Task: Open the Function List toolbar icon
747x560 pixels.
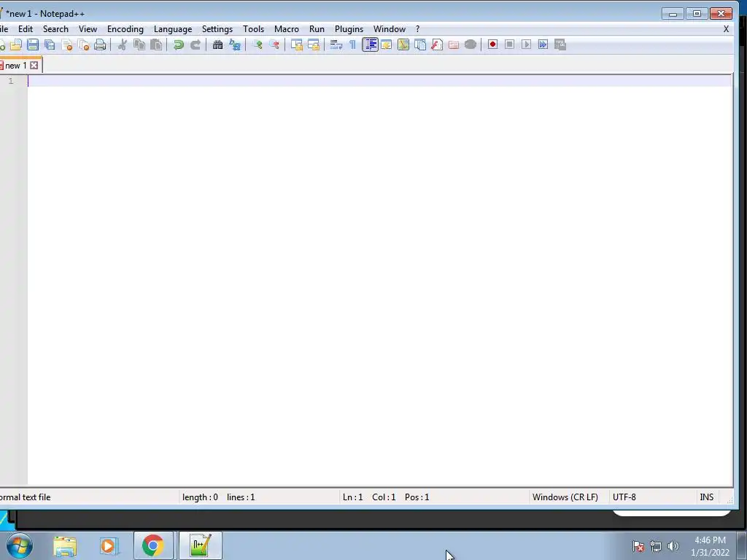Action: coord(437,44)
